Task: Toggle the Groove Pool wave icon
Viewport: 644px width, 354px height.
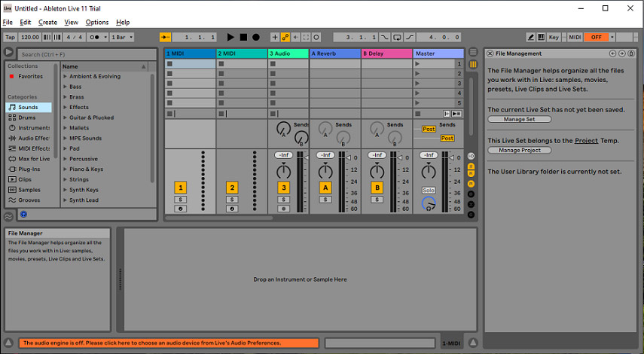Action: 8,216
